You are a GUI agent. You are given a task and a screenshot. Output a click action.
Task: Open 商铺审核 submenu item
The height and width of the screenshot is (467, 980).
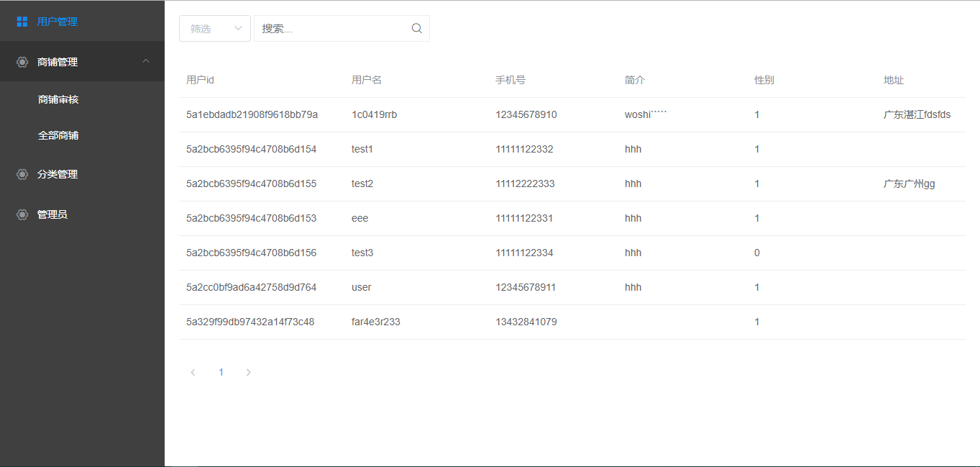(82, 99)
